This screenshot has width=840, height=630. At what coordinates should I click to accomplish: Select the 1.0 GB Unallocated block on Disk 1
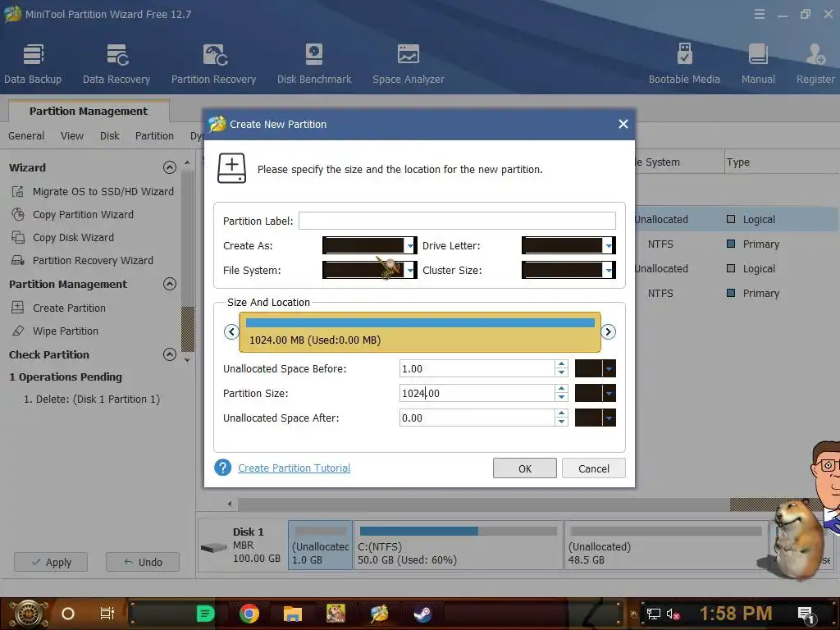321,545
